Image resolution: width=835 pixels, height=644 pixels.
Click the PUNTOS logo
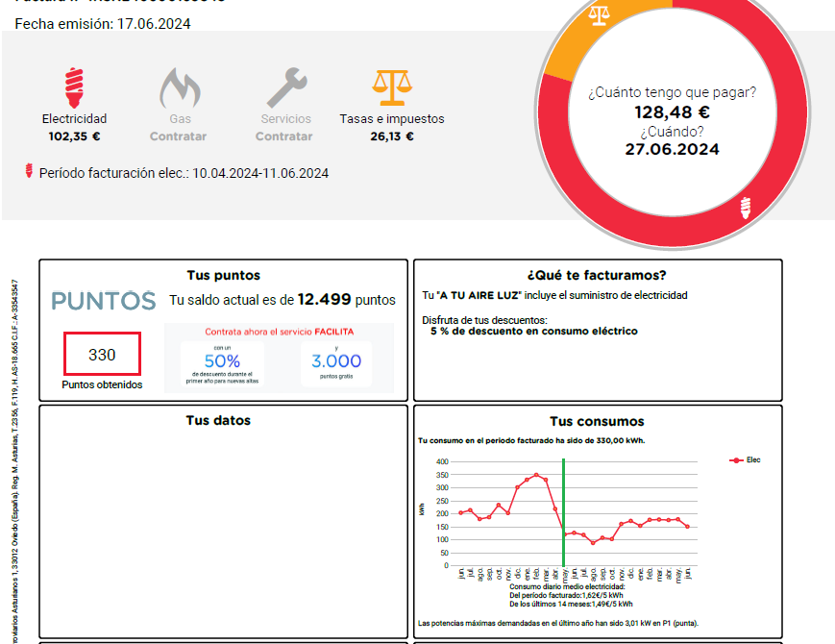pos(104,301)
